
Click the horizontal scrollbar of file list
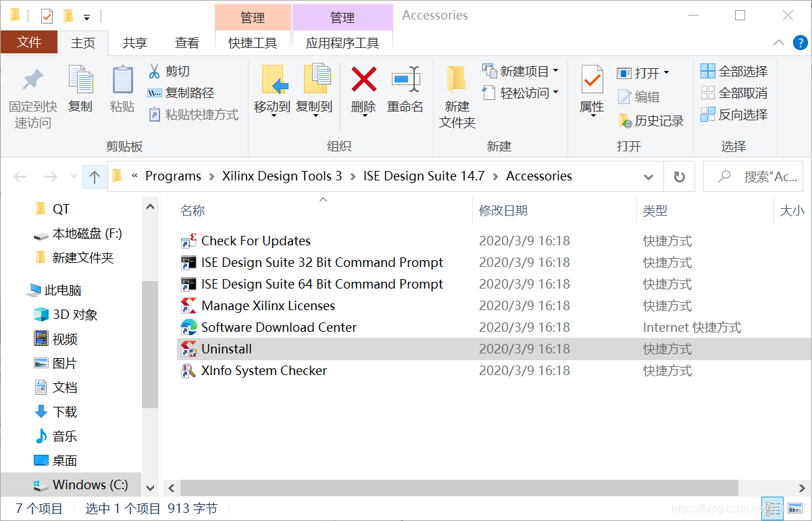[459, 487]
